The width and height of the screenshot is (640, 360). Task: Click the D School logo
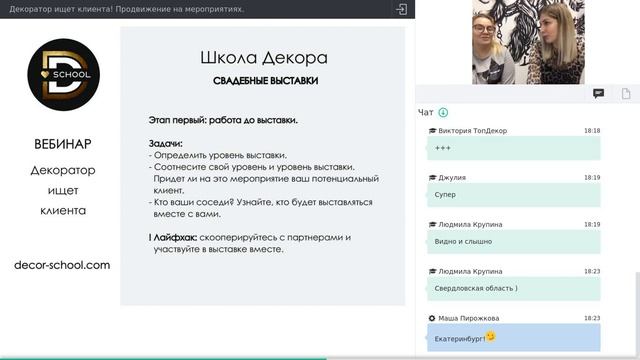[63, 75]
